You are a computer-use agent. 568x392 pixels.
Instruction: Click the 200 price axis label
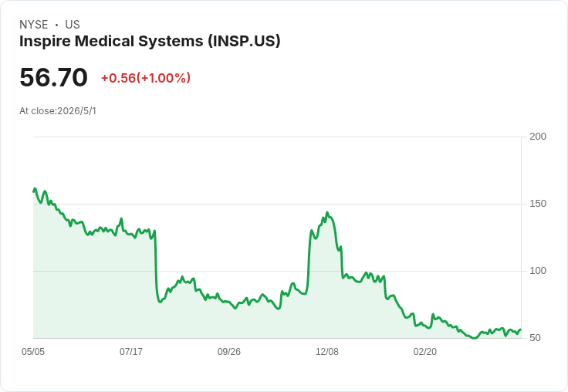538,137
